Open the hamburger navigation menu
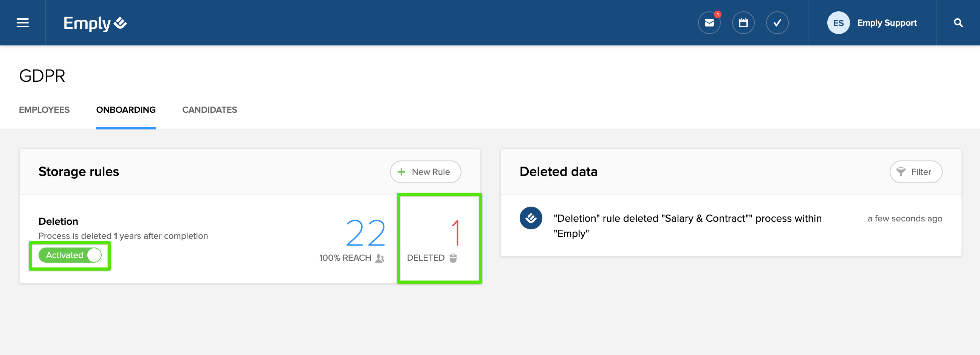The width and height of the screenshot is (980, 355). pyautogui.click(x=23, y=23)
